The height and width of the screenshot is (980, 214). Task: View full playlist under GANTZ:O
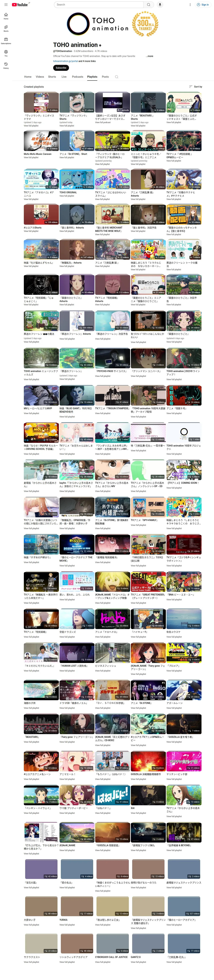pyautogui.click(x=138, y=962)
